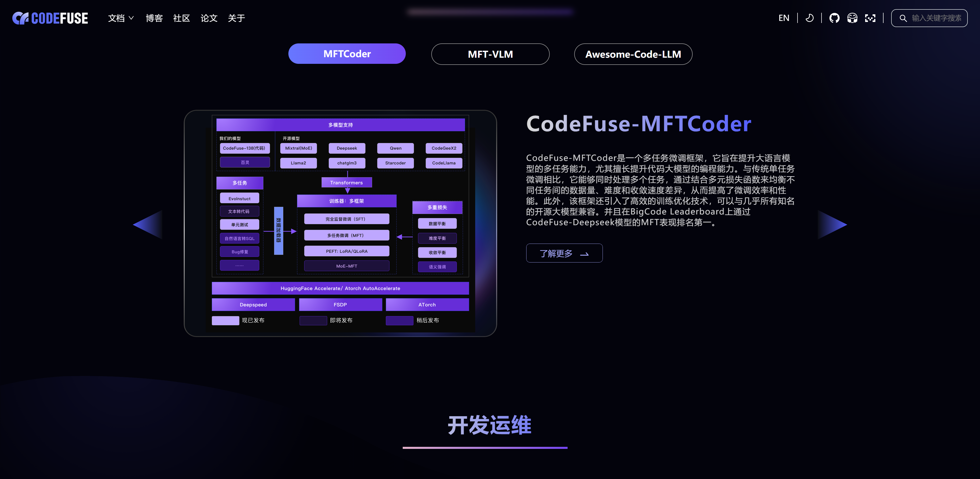Open the 关于 page link
This screenshot has height=479, width=980.
tap(236, 18)
